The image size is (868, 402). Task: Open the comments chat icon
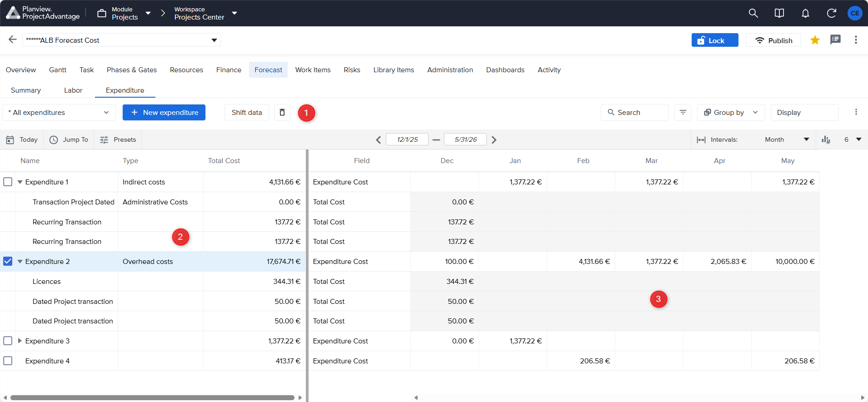(x=835, y=40)
